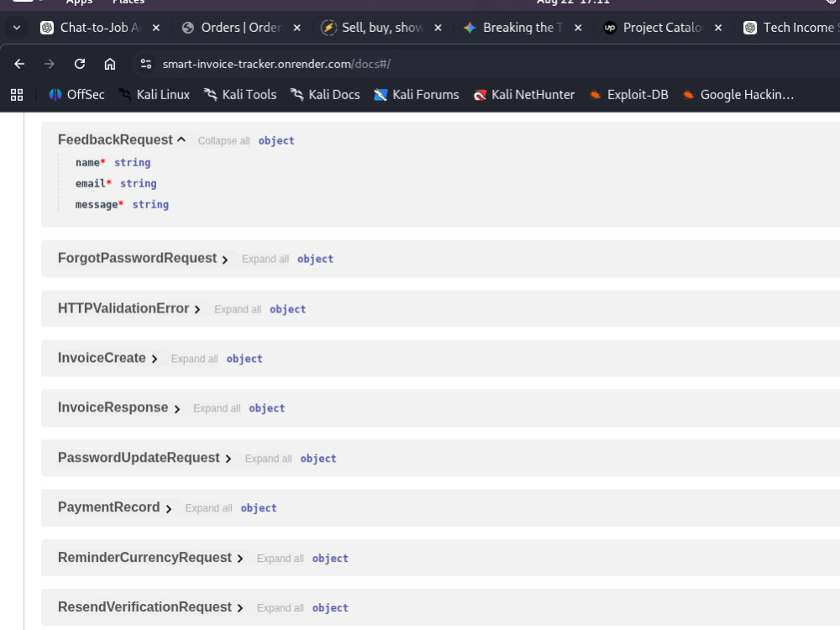This screenshot has width=840, height=630.
Task: Close the Project Catalog tab
Action: tap(718, 28)
